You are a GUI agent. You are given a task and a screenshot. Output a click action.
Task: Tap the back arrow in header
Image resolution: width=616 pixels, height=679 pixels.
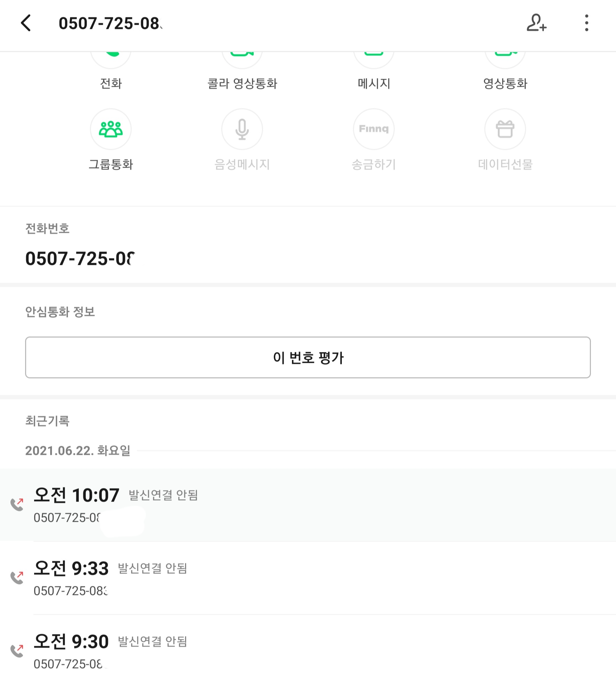point(26,23)
